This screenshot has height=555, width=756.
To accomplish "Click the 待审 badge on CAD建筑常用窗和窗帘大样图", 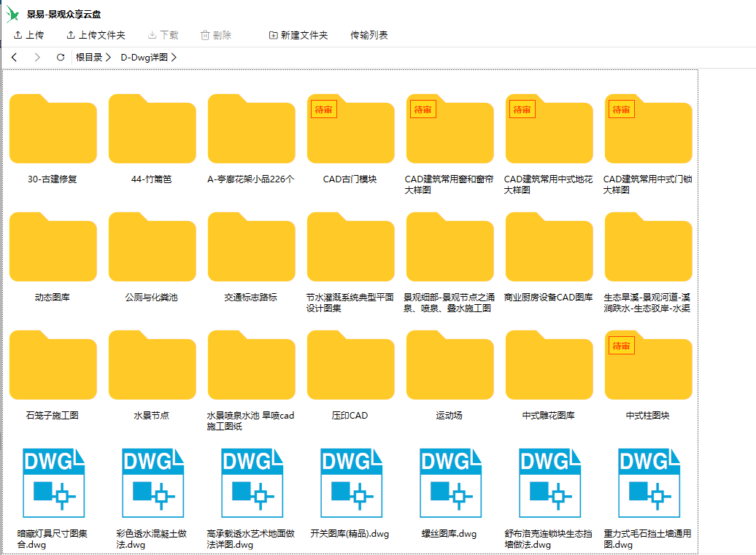I will point(423,109).
